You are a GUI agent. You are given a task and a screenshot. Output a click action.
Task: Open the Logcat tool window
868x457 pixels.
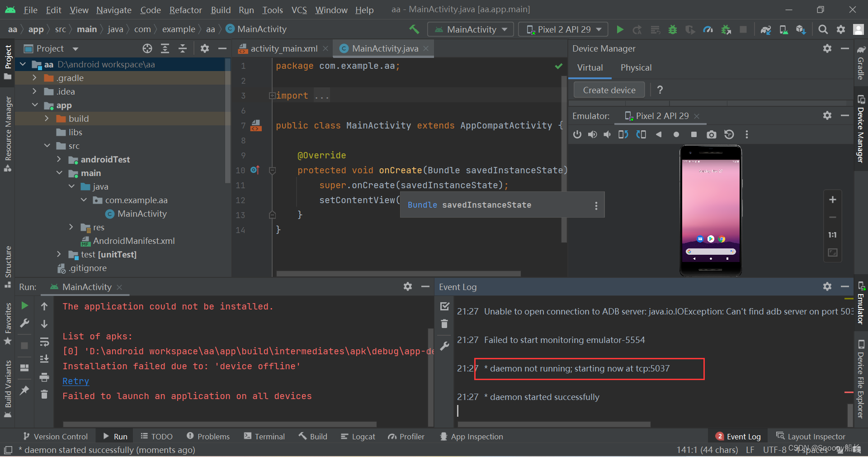click(358, 436)
